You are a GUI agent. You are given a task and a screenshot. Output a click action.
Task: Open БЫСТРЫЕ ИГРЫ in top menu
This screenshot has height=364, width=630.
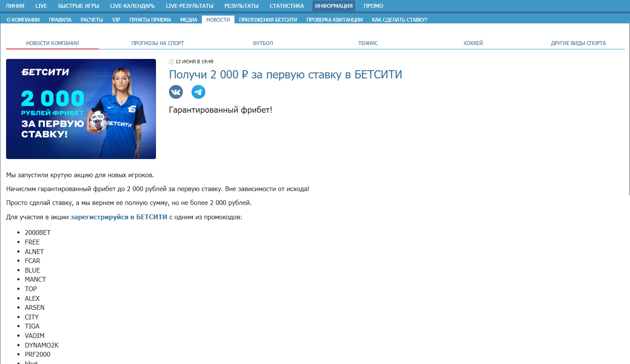click(78, 6)
